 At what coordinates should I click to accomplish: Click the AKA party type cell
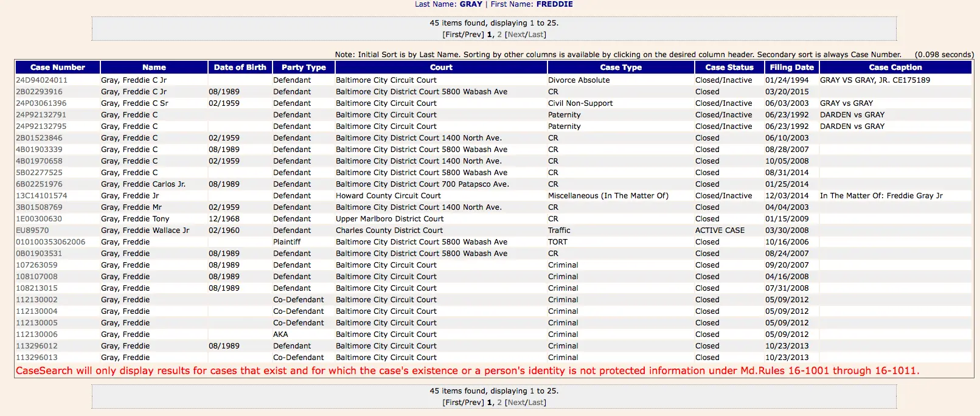coord(280,335)
